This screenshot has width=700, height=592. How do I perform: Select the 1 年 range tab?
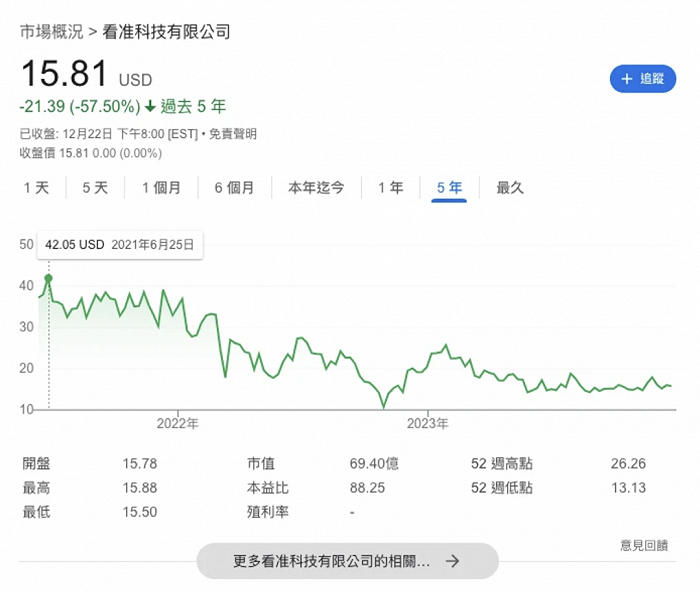[390, 188]
